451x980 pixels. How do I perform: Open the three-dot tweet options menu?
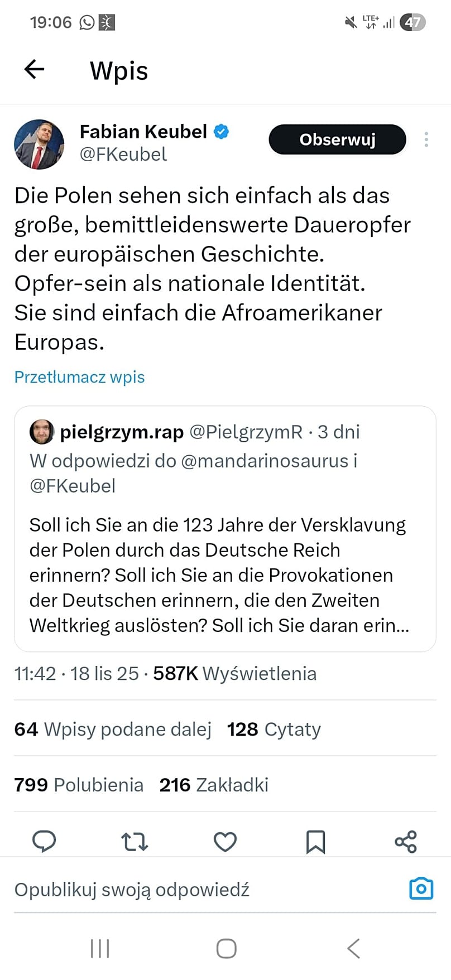426,139
